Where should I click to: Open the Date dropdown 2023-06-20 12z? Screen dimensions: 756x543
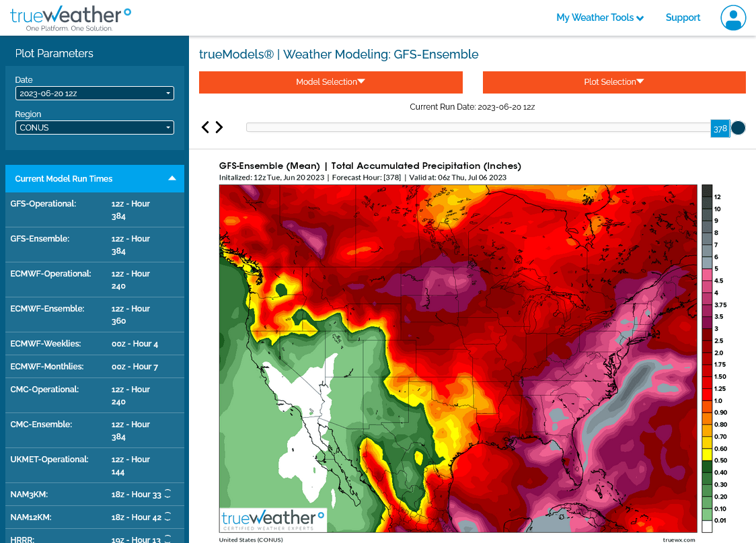pos(94,94)
